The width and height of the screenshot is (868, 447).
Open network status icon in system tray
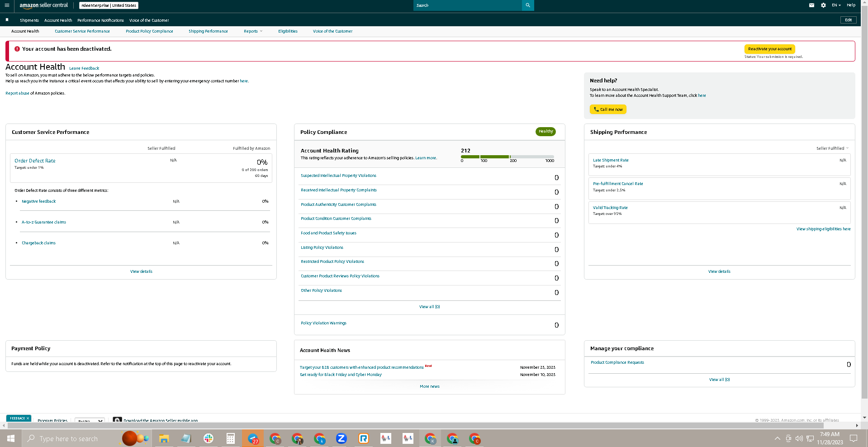(x=810, y=438)
